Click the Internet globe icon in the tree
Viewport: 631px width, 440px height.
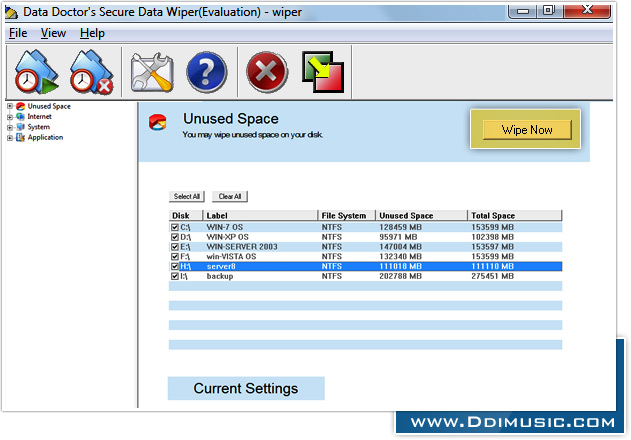click(x=20, y=117)
